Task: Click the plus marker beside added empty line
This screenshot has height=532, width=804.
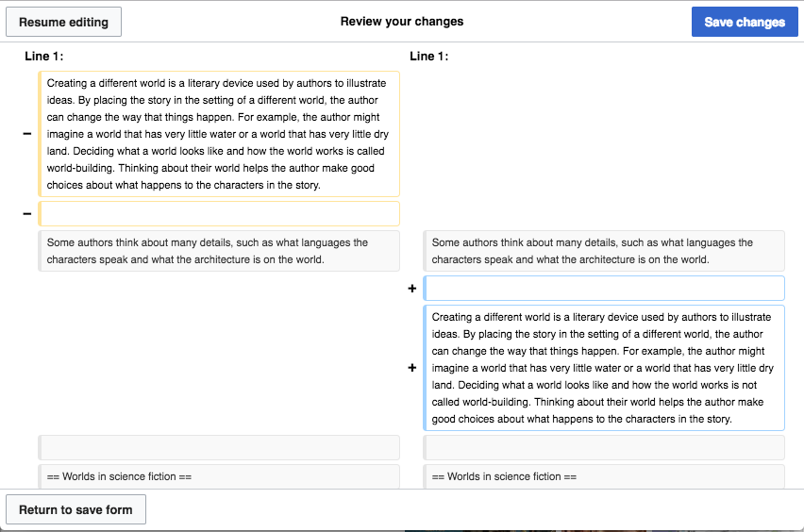Action: tap(412, 289)
